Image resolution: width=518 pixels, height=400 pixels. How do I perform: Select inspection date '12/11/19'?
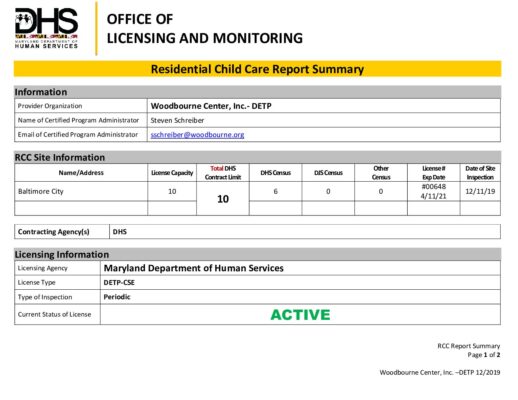(x=480, y=191)
